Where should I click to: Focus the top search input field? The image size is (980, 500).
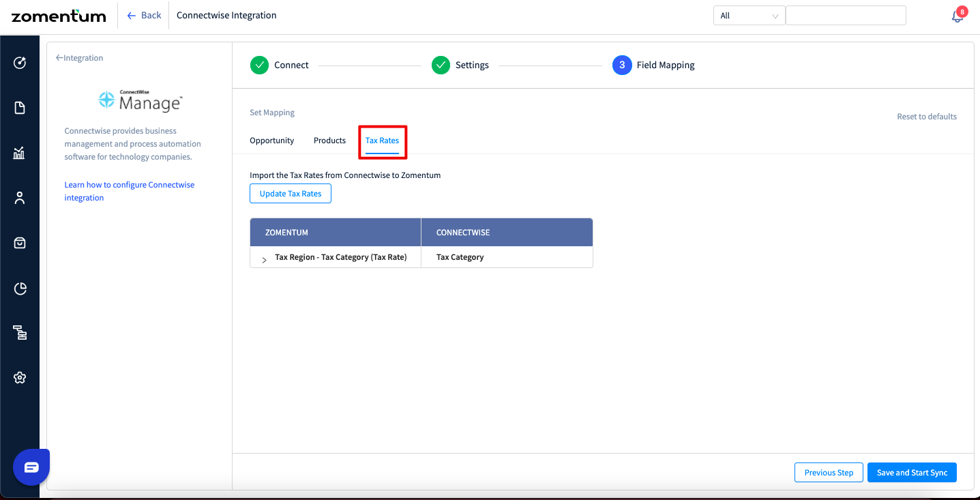click(846, 16)
